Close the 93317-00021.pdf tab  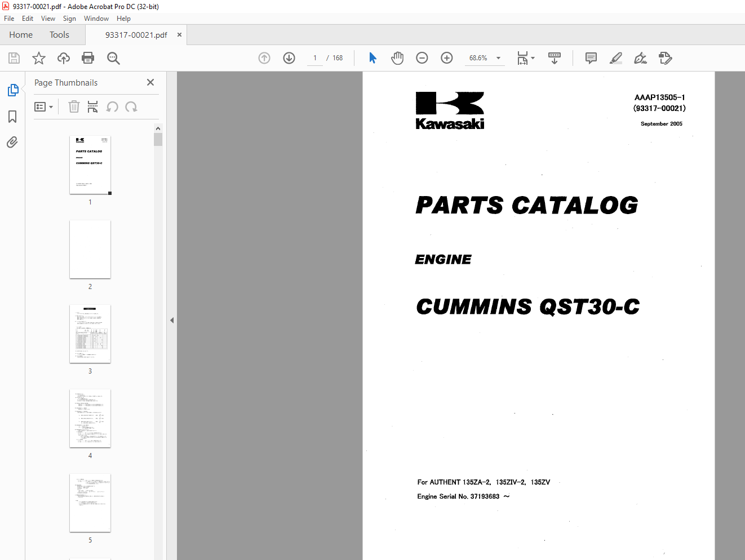tap(179, 35)
